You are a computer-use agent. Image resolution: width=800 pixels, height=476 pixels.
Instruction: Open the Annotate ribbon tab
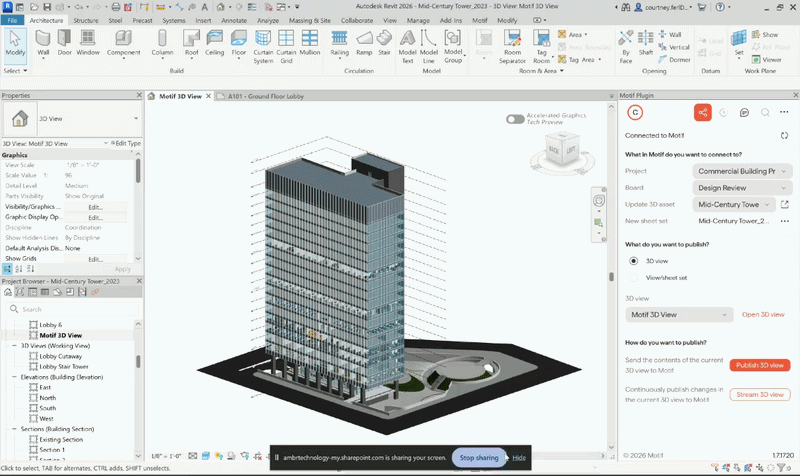(234, 20)
